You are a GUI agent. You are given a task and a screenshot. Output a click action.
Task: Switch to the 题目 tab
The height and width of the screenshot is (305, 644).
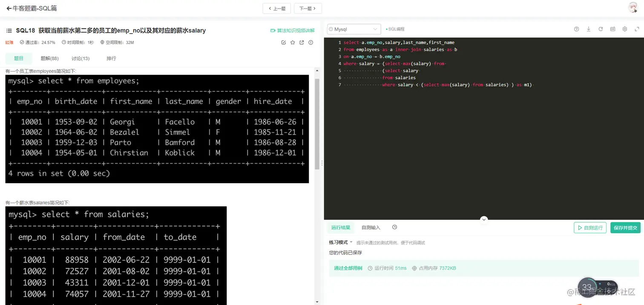coord(19,58)
